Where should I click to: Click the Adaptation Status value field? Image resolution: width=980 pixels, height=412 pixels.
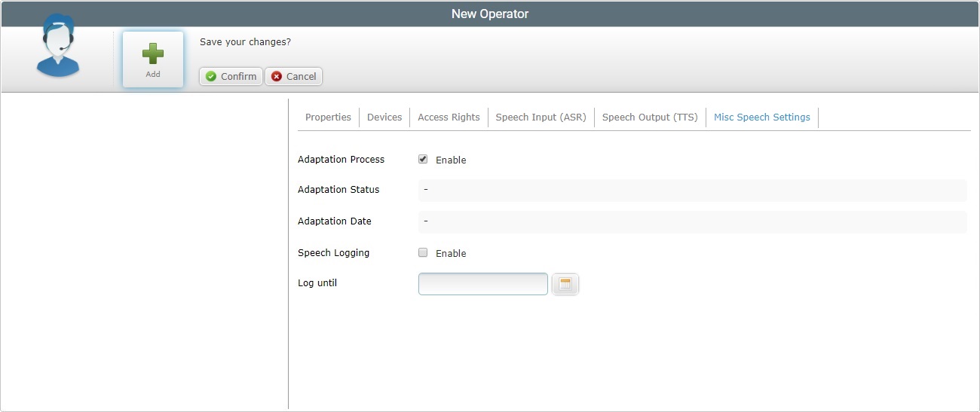click(x=691, y=190)
